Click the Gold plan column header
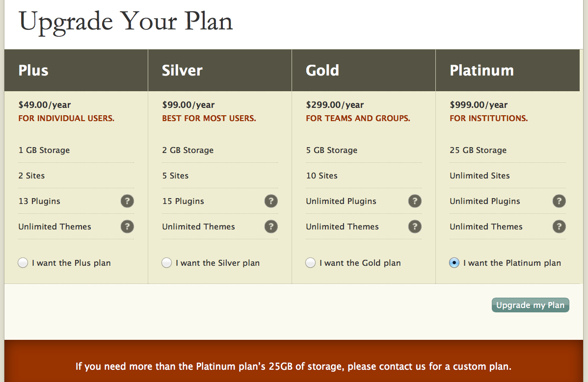The width and height of the screenshot is (588, 382). coord(322,71)
